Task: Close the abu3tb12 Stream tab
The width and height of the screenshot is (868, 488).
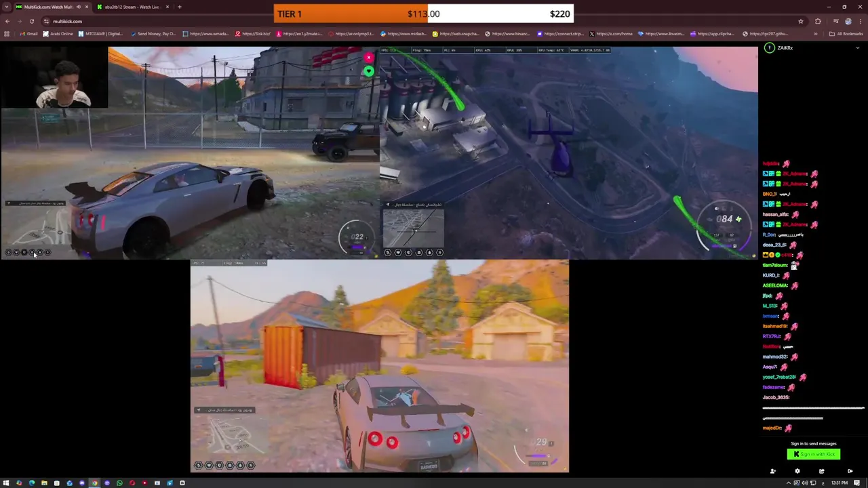Action: click(167, 7)
